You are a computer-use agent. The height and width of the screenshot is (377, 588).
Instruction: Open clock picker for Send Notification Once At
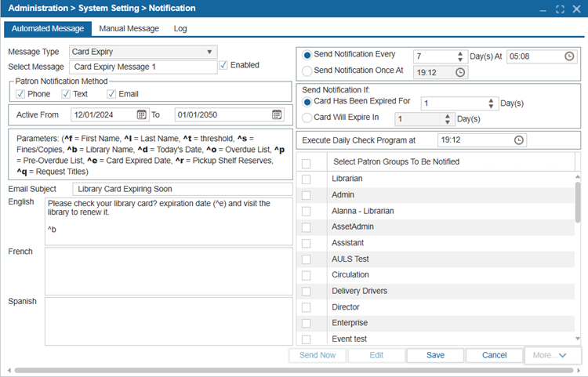pos(460,72)
